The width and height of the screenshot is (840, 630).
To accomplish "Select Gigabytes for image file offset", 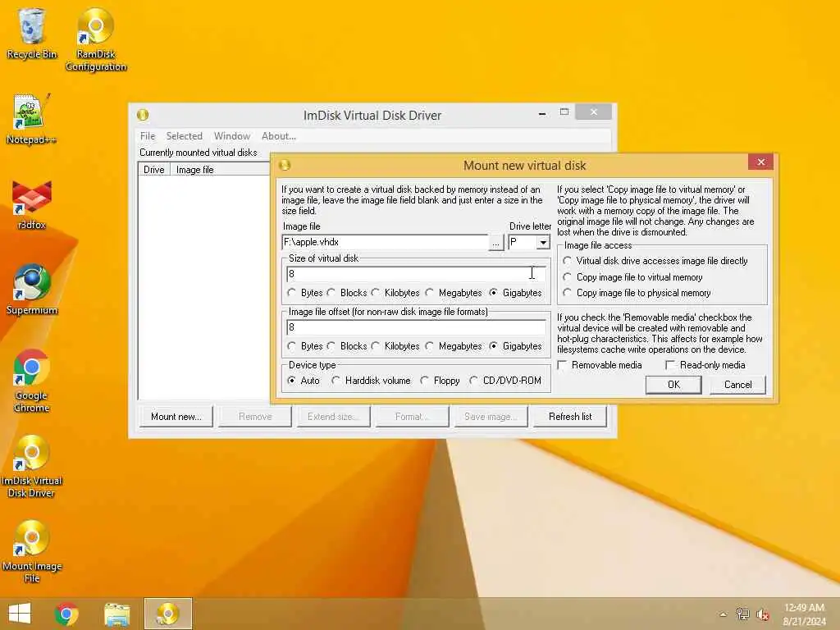I will pyautogui.click(x=515, y=346).
